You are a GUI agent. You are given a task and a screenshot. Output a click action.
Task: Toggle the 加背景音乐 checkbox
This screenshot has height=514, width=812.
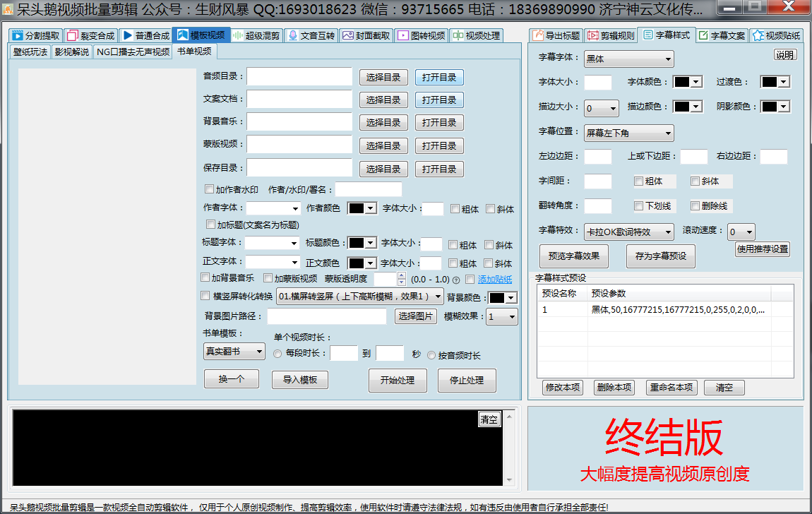[205, 277]
